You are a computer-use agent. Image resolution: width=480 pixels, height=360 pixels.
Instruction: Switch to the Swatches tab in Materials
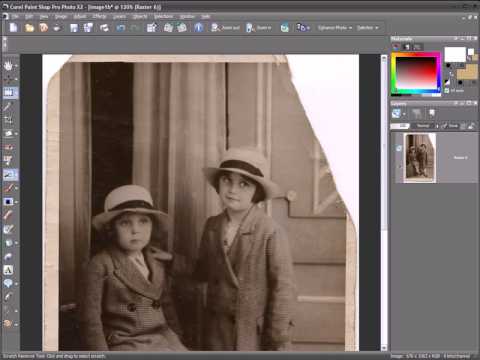(x=417, y=47)
